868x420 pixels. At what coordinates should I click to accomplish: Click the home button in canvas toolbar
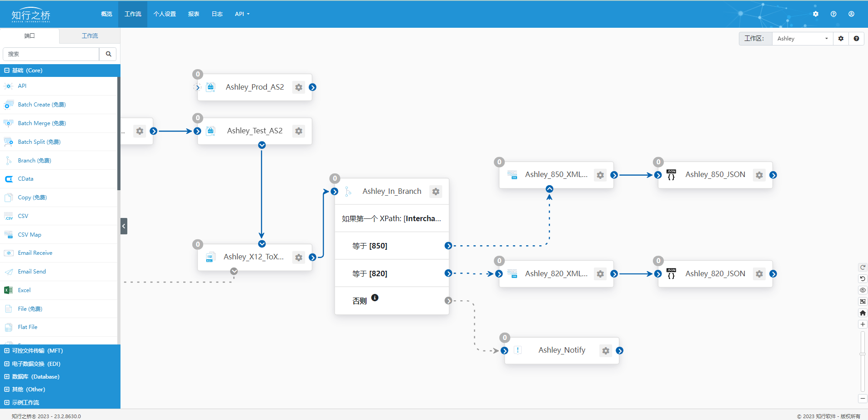click(x=863, y=313)
